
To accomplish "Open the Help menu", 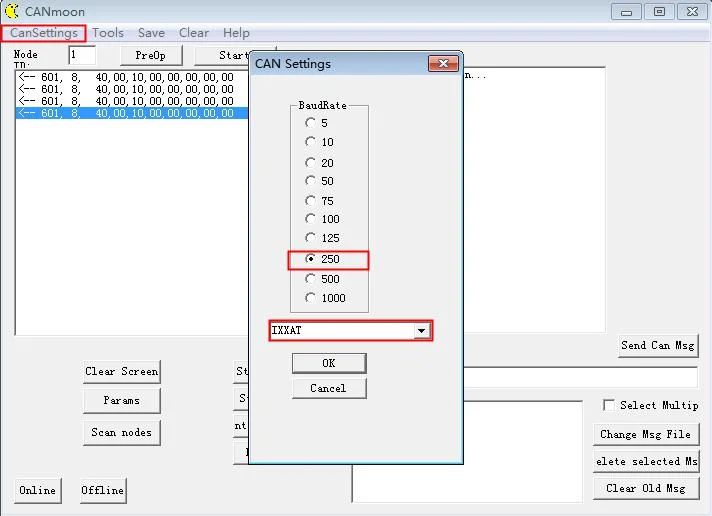I will pos(236,33).
